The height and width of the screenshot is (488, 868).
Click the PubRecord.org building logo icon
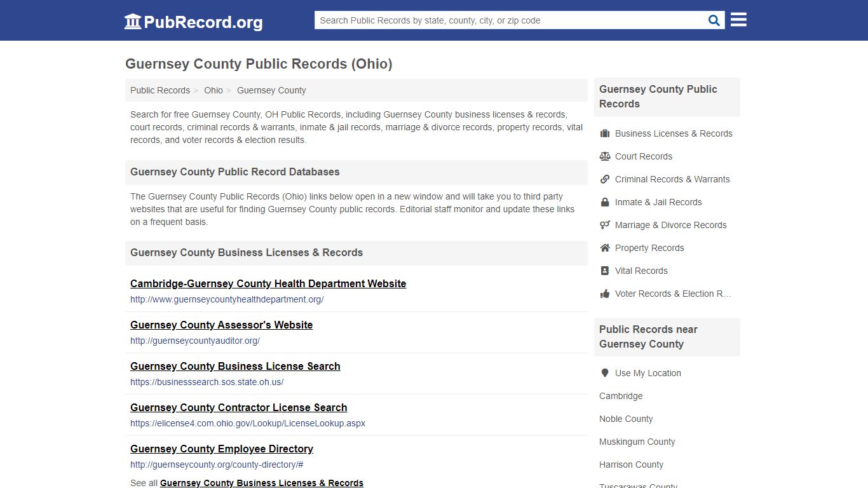(x=133, y=22)
